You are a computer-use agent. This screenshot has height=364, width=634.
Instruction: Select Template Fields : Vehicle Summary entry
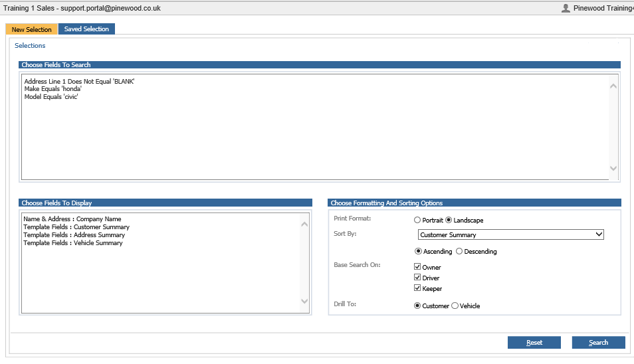73,243
